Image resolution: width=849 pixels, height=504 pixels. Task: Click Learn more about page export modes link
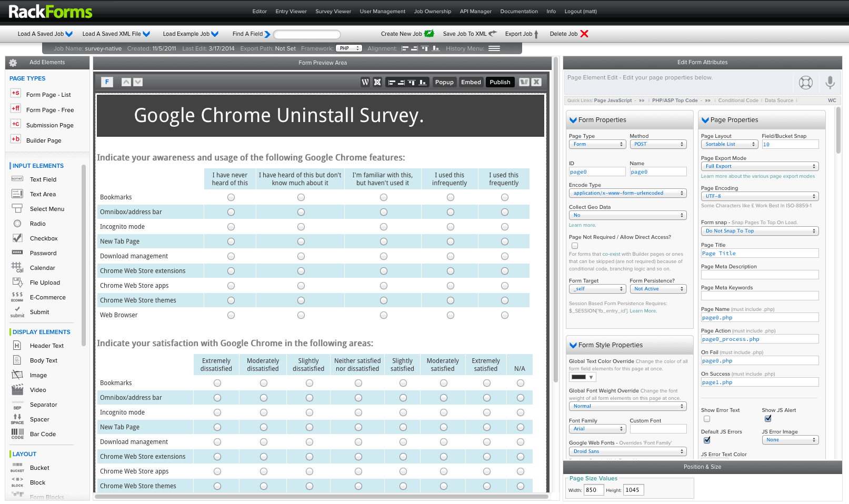(x=758, y=176)
